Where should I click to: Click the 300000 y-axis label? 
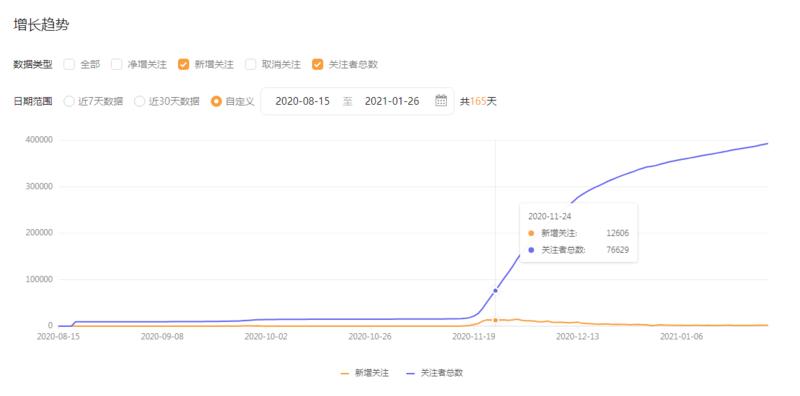tap(39, 186)
